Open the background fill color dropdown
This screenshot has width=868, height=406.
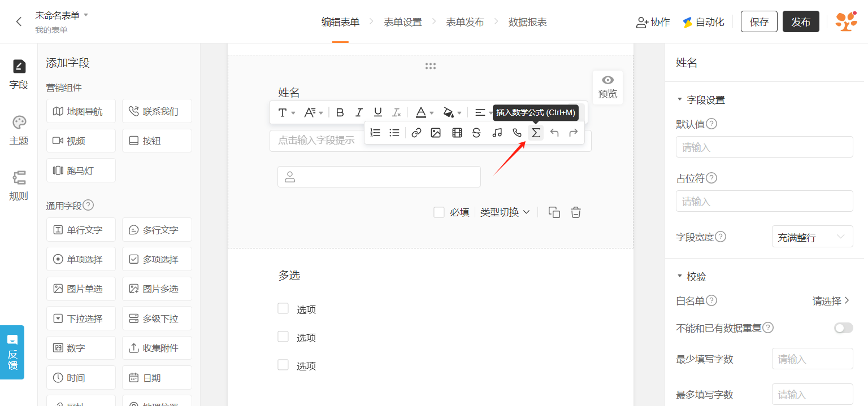click(x=452, y=112)
